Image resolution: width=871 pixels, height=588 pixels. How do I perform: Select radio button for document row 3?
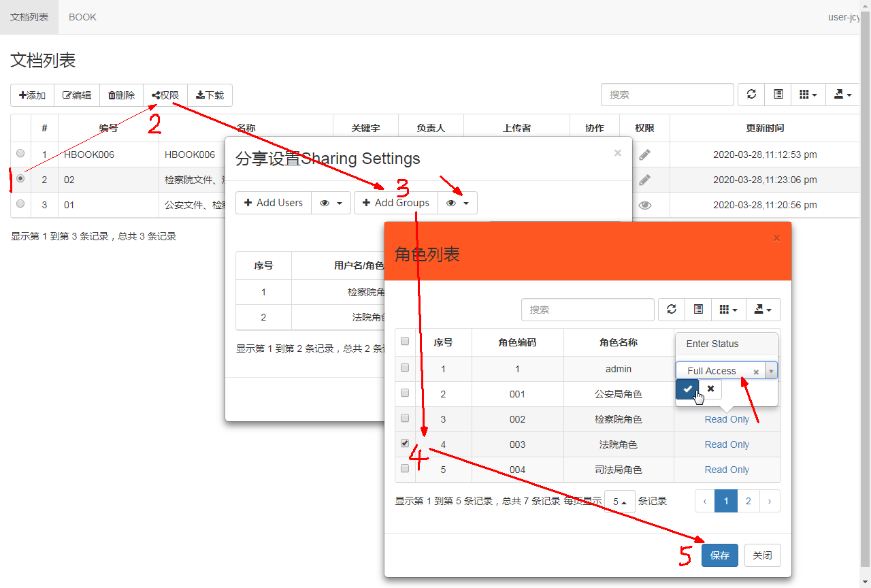[x=20, y=203]
